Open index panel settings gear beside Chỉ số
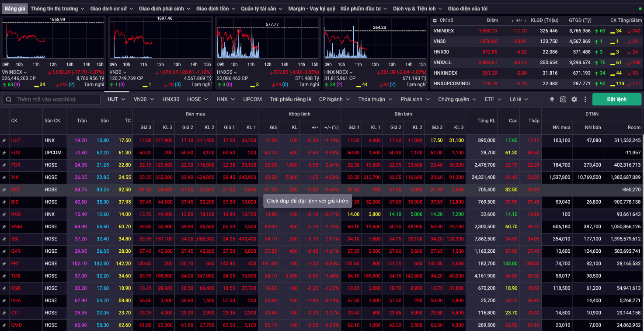644x331 pixels. 435,21
